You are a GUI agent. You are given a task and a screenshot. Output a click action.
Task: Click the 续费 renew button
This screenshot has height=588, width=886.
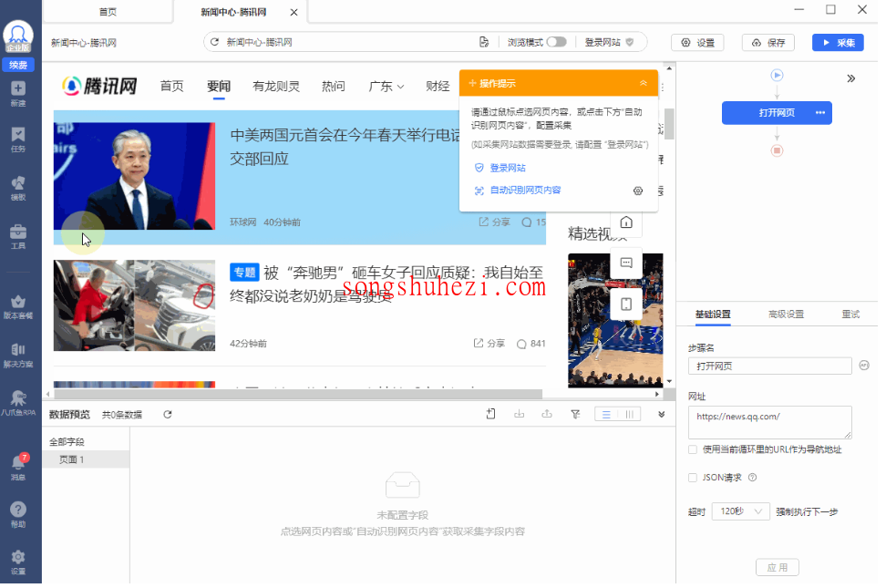pos(18,65)
